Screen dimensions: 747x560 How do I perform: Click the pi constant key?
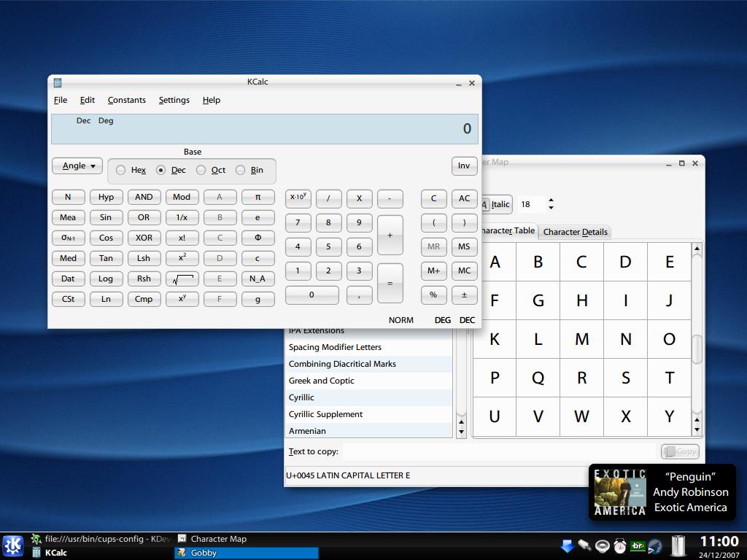tap(258, 197)
